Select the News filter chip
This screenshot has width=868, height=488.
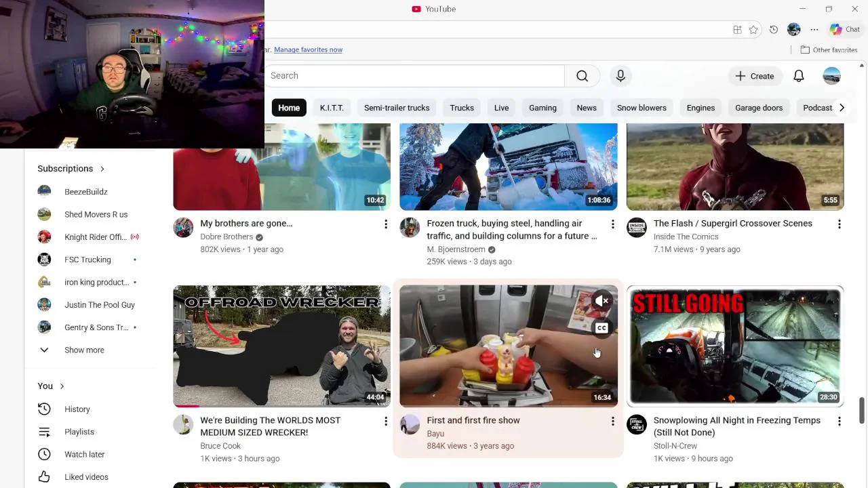click(x=587, y=108)
